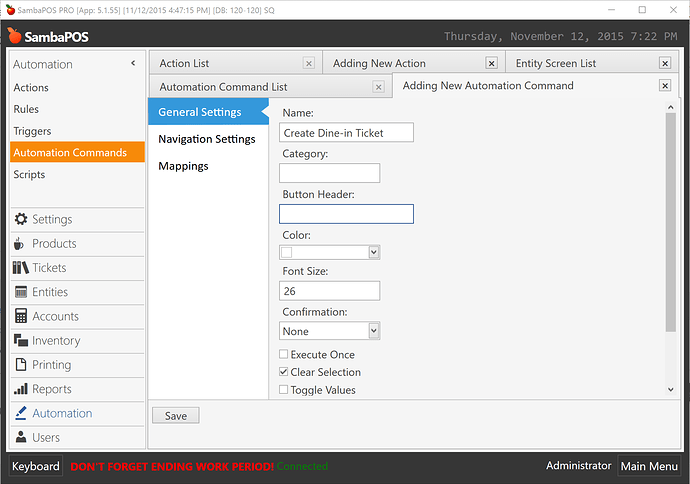Click the white Color swatch box
This screenshot has width=690, height=484.
point(287,253)
